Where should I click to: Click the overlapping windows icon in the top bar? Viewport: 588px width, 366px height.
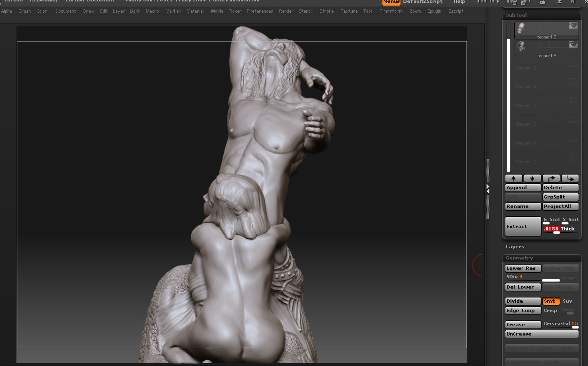point(573,2)
